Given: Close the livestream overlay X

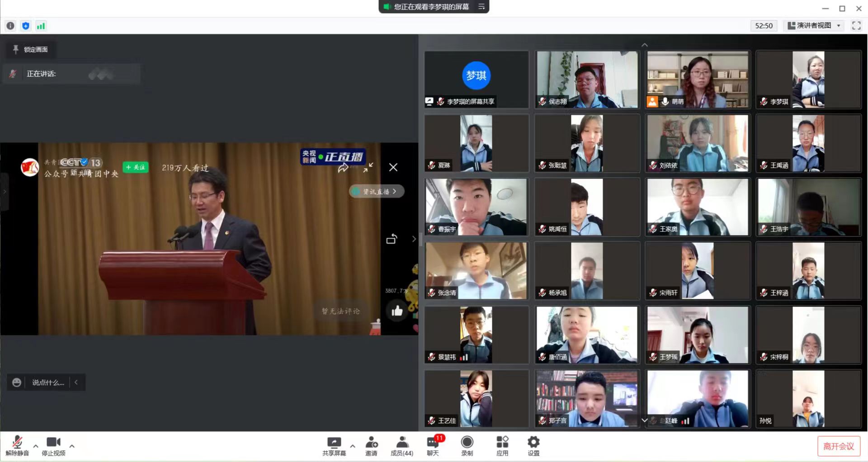Looking at the screenshot, I should click(393, 167).
